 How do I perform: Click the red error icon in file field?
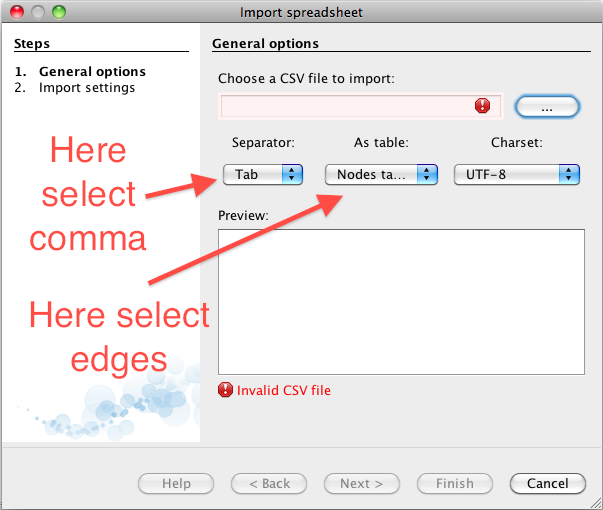tap(482, 105)
